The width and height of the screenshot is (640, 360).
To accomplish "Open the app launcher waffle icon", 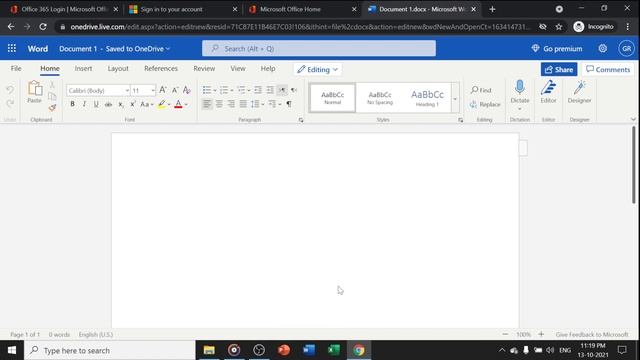I will click(12, 49).
